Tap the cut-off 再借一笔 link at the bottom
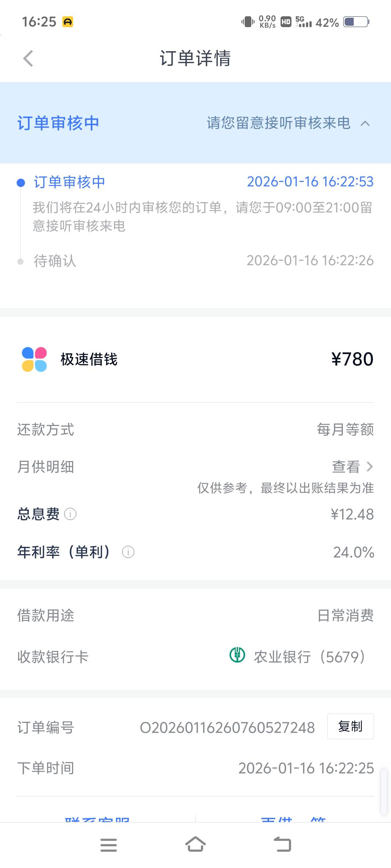The image size is (391, 868). 293,819
